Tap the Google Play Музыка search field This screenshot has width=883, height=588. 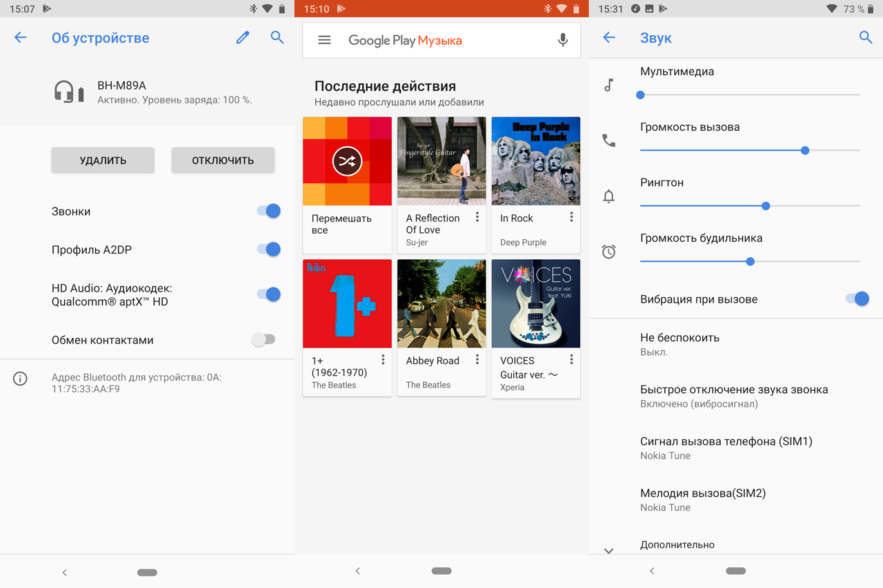point(441,40)
